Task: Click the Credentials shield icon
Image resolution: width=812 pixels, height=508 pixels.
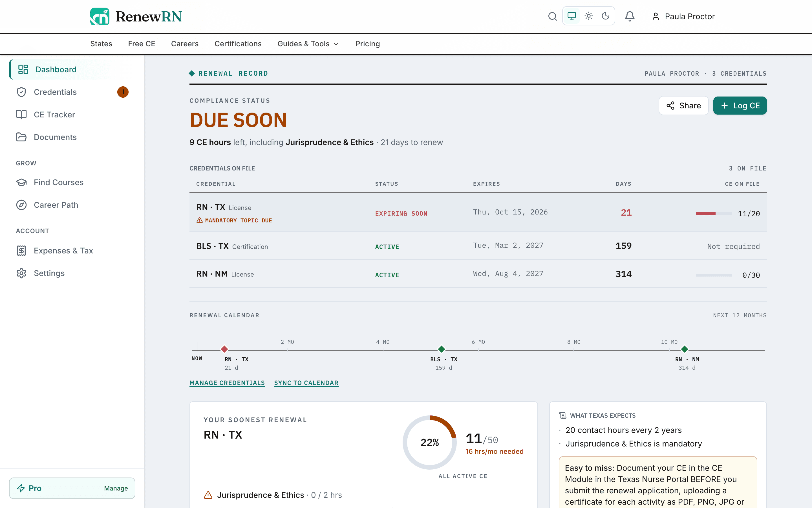Action: click(x=21, y=92)
